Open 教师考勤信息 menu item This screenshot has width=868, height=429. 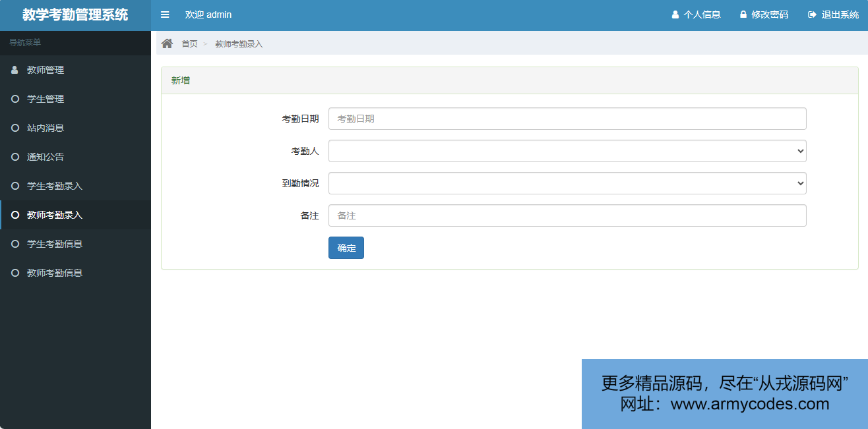(75, 273)
